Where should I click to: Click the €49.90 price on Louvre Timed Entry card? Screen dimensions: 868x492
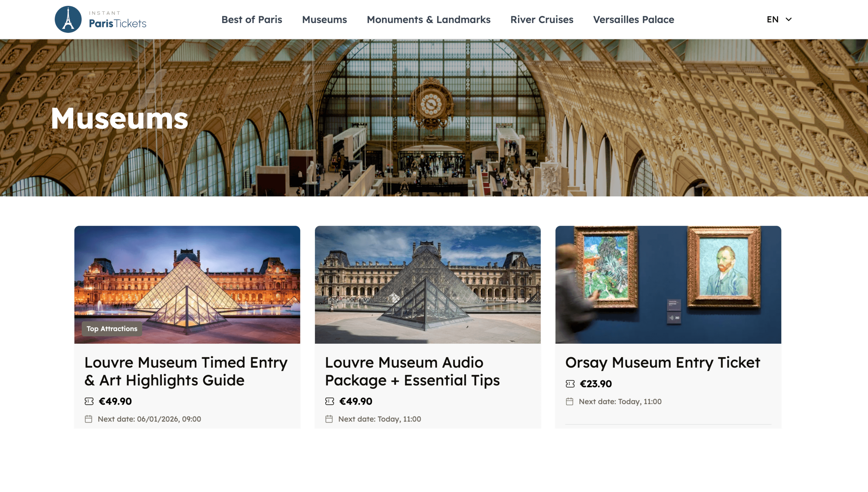click(x=115, y=401)
